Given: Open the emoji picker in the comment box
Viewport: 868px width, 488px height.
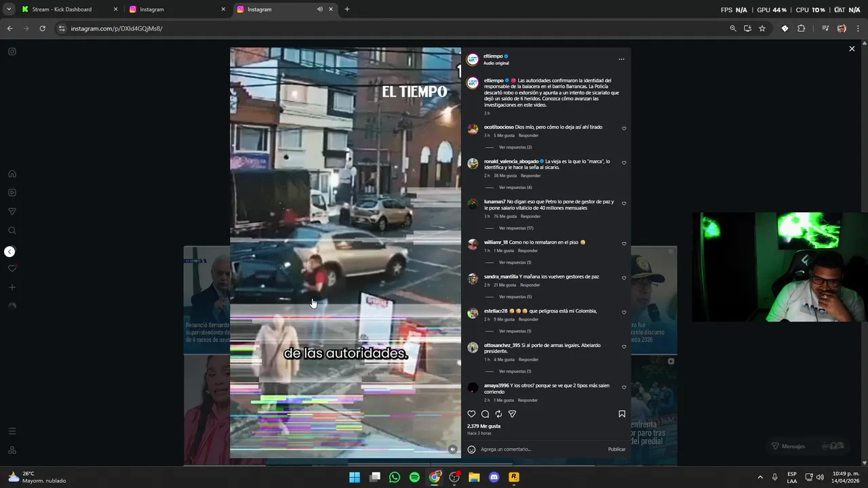Looking at the screenshot, I should (x=471, y=449).
